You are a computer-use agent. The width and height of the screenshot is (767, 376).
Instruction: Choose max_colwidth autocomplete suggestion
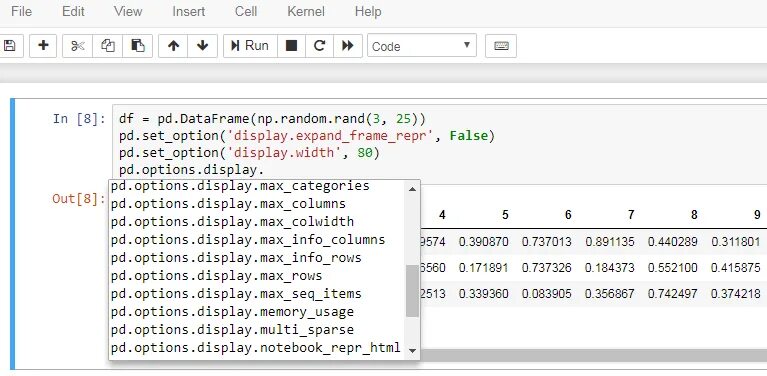click(x=257, y=221)
